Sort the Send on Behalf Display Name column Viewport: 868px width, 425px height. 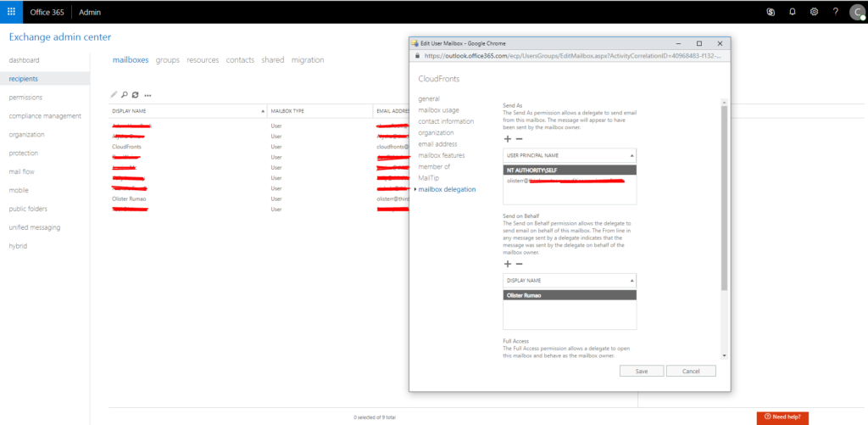(x=632, y=281)
